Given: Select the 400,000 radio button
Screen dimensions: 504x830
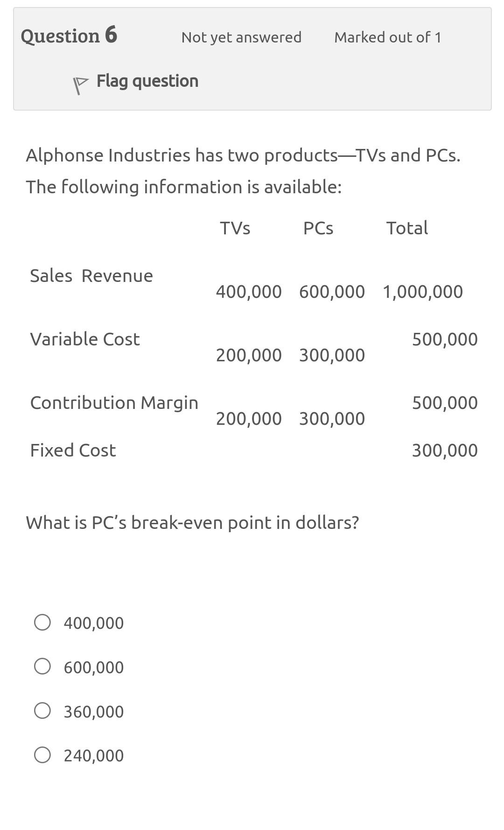Looking at the screenshot, I should pyautogui.click(x=42, y=622).
